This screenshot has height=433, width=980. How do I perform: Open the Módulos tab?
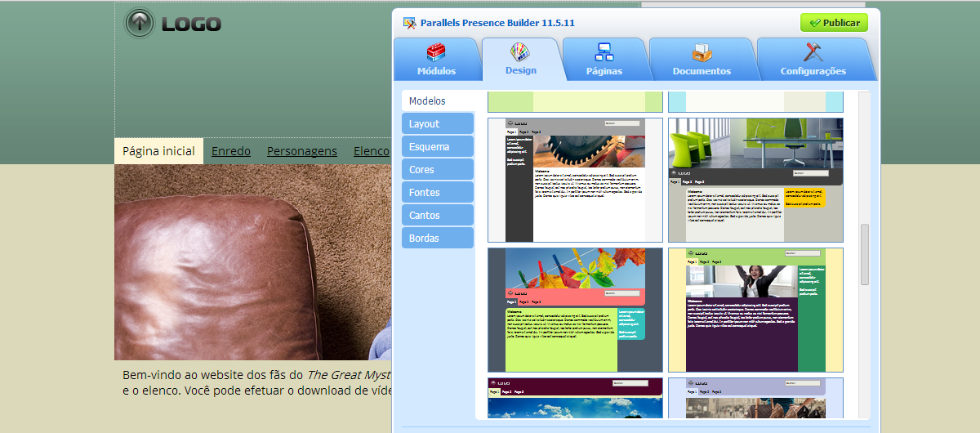pyautogui.click(x=436, y=60)
